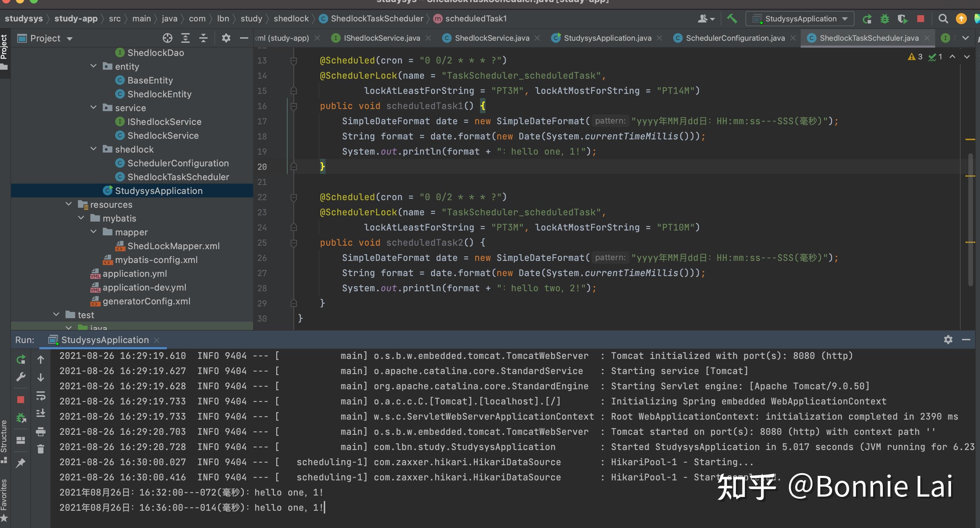Toggle code folding at scheduledTask2 method line
This screenshot has width=980, height=528.
pyautogui.click(x=294, y=243)
